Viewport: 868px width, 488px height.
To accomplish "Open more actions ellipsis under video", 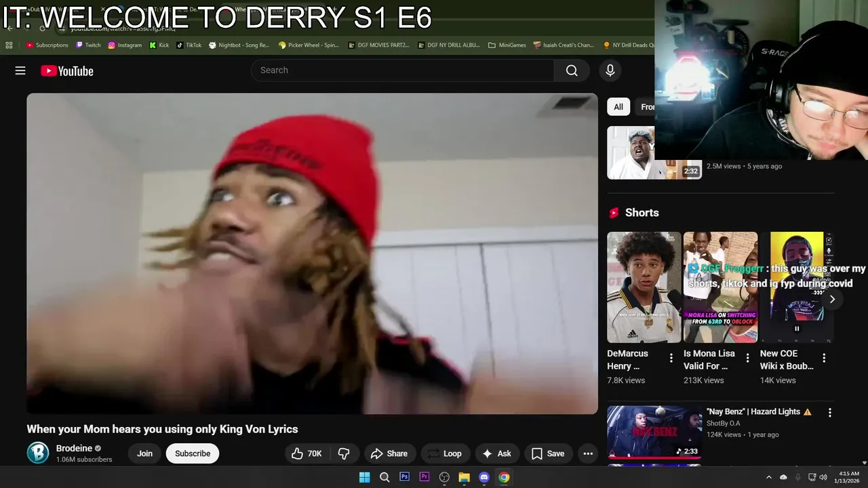I will pyautogui.click(x=588, y=453).
